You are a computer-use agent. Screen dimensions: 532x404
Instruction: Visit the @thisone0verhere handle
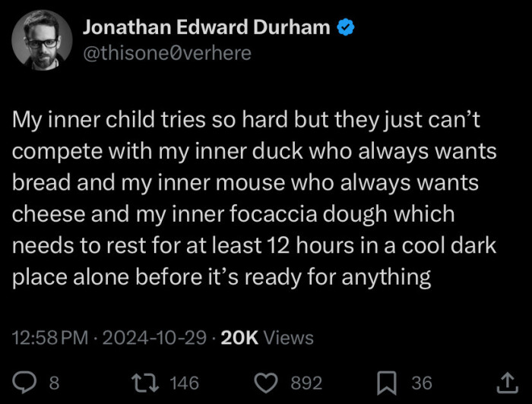166,53
